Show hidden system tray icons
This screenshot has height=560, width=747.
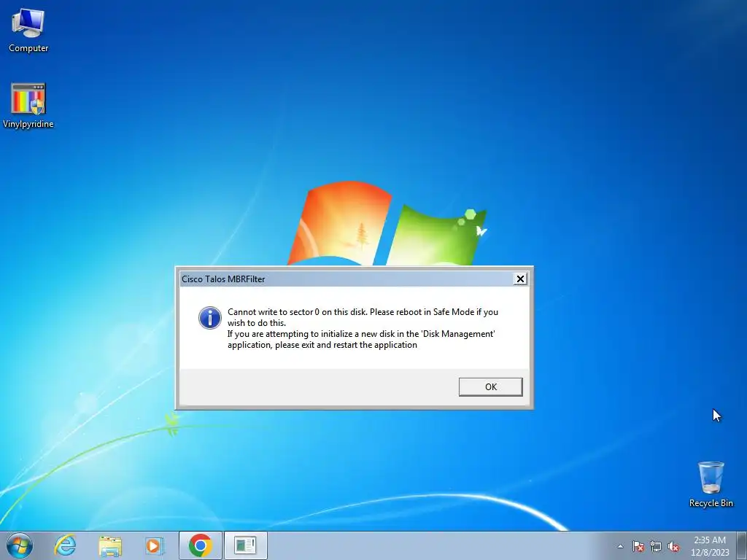coord(620,546)
